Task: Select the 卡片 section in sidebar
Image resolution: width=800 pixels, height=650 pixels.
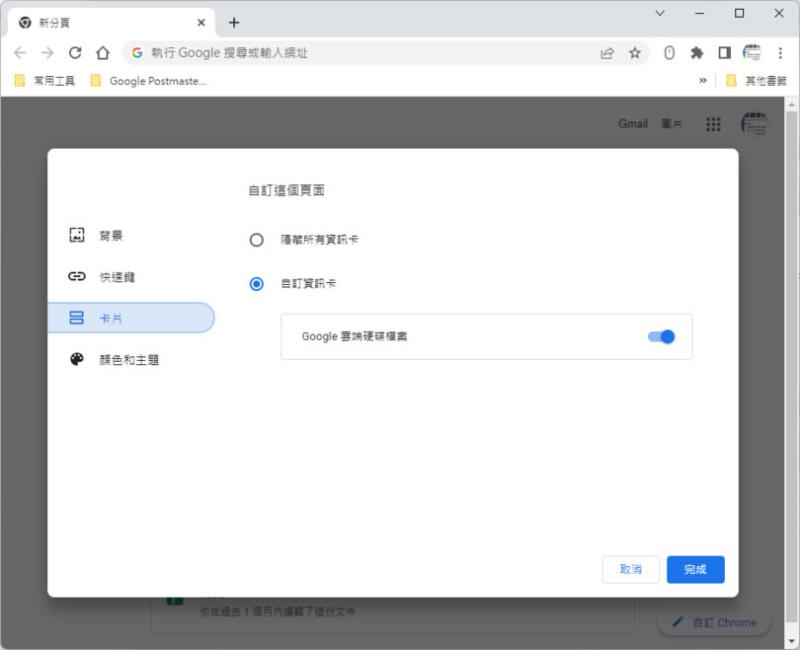Action: click(131, 318)
